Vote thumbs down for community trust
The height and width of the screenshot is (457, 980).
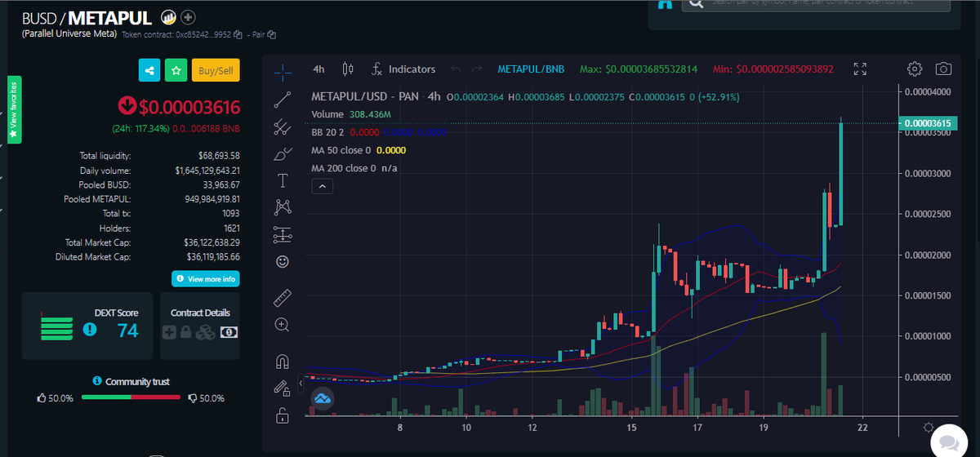click(x=192, y=398)
